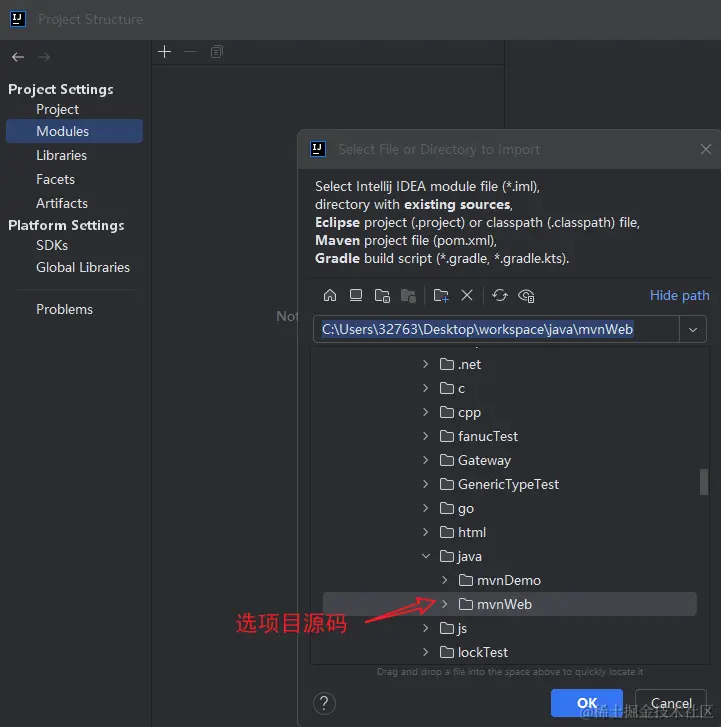Expand the go folder
The width and height of the screenshot is (721, 727).
(426, 508)
